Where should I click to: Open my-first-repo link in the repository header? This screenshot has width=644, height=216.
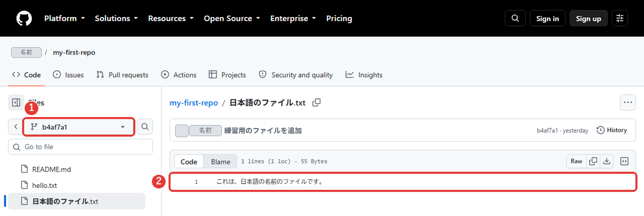pyautogui.click(x=74, y=53)
